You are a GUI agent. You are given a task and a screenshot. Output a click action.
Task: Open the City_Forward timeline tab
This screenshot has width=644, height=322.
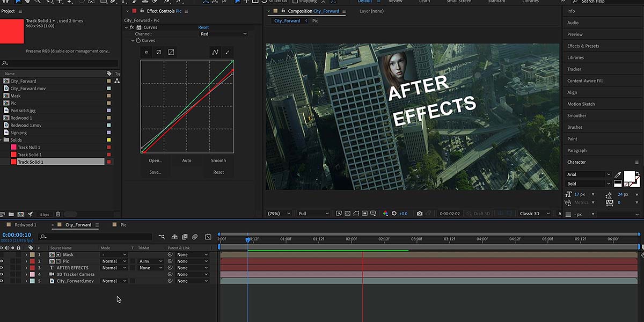click(78, 225)
